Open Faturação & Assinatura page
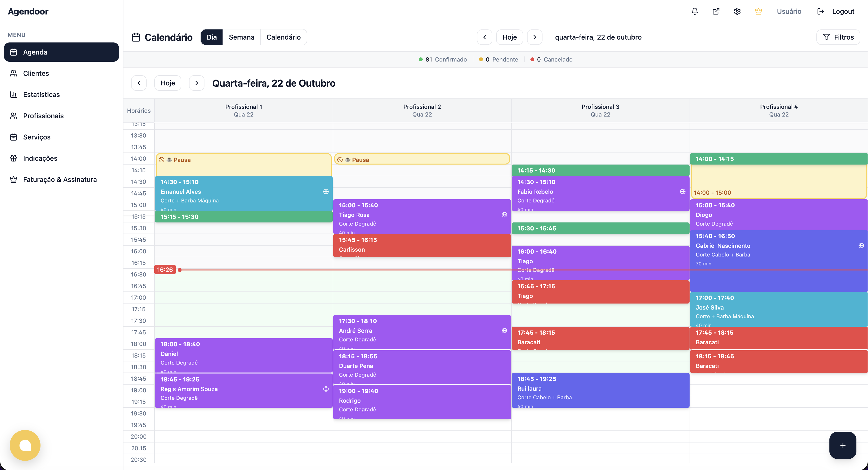Image resolution: width=868 pixels, height=470 pixels. coord(61,179)
